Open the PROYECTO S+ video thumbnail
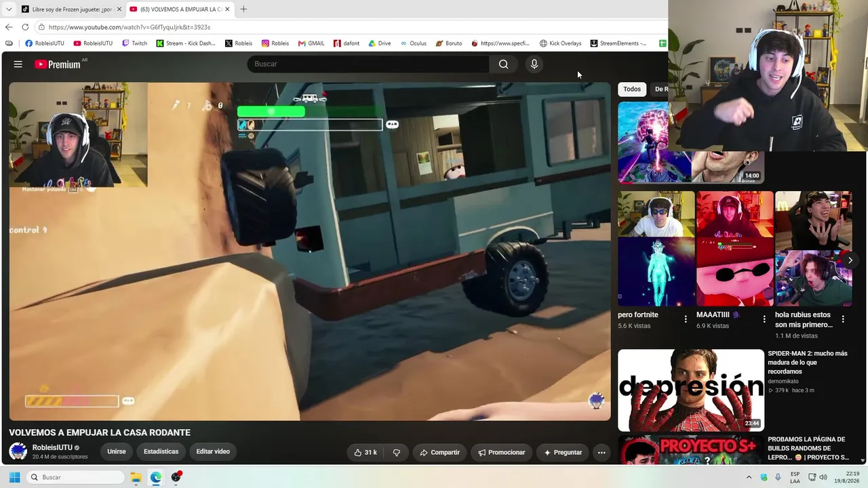Screen dimensions: 868x488 pos(691,450)
